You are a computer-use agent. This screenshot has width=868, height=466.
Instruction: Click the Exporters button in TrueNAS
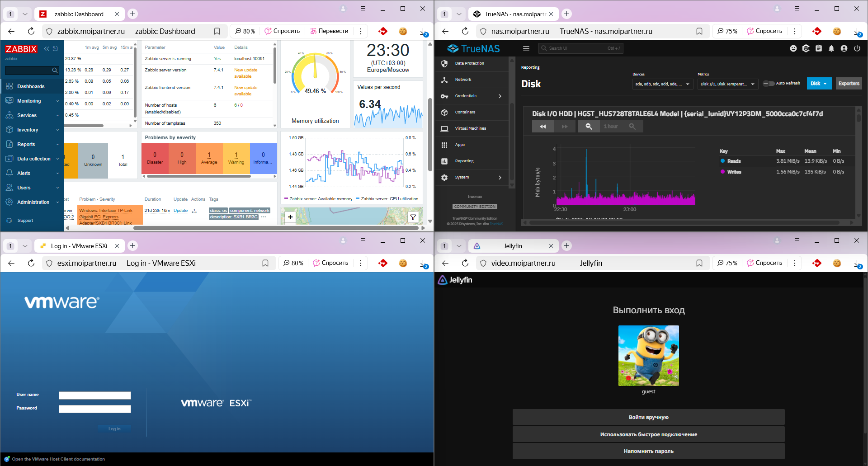(x=849, y=84)
